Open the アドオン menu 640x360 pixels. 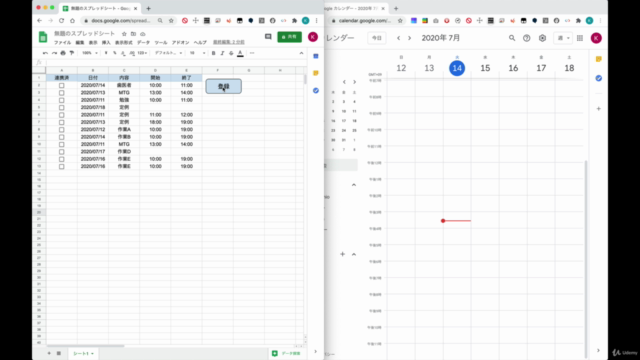pos(180,42)
